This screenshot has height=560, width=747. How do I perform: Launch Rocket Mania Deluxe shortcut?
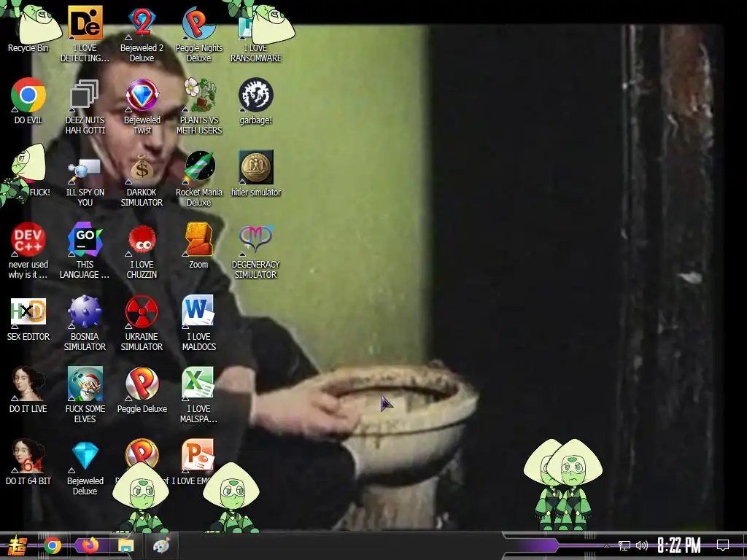pyautogui.click(x=198, y=179)
